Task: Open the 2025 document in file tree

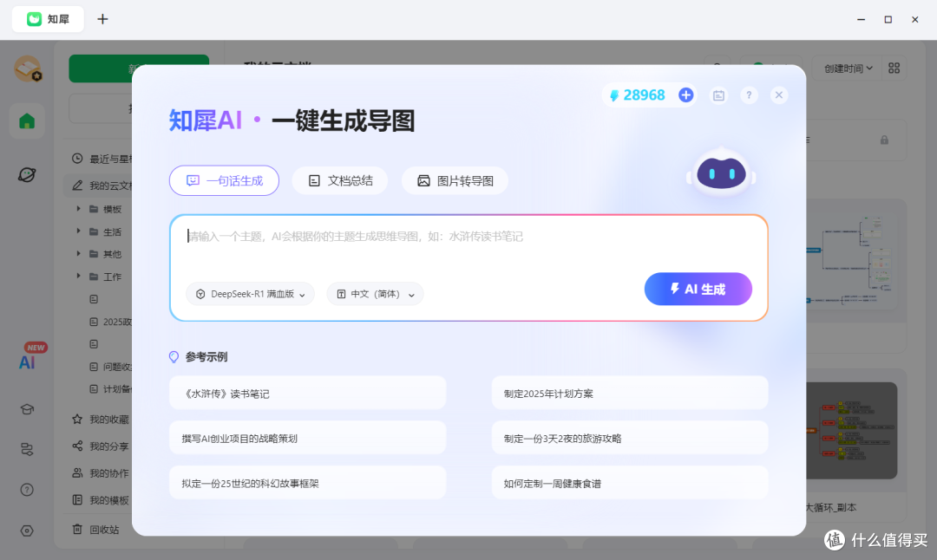Action: pyautogui.click(x=110, y=322)
